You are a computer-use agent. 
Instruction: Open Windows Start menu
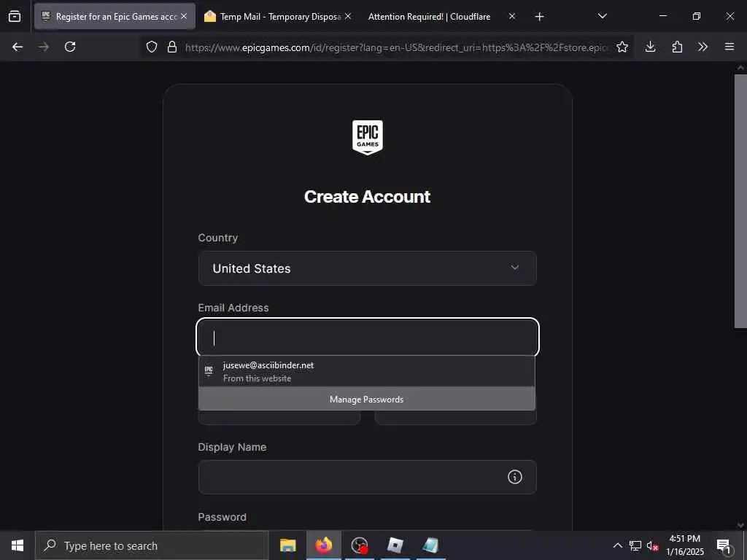pyautogui.click(x=18, y=545)
